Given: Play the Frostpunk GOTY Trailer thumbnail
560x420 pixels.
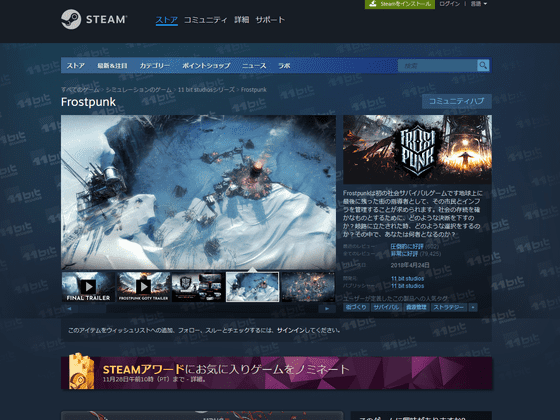Looking at the screenshot, I should [144, 287].
